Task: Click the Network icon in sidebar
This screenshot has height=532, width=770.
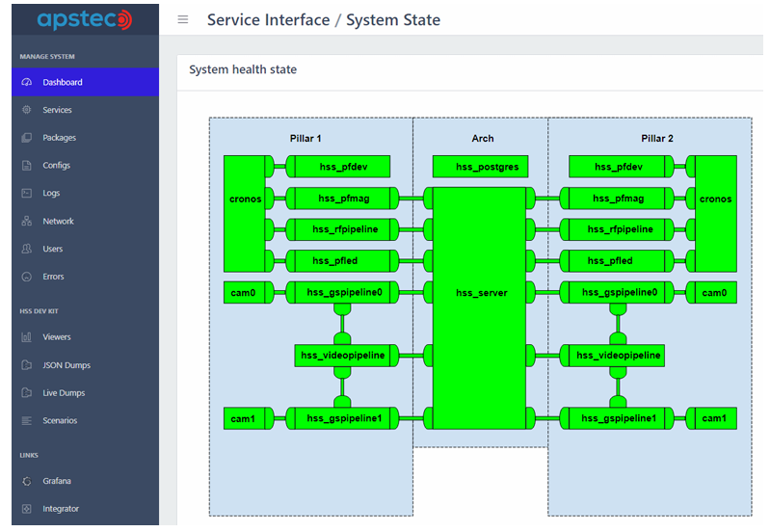Action: [26, 222]
